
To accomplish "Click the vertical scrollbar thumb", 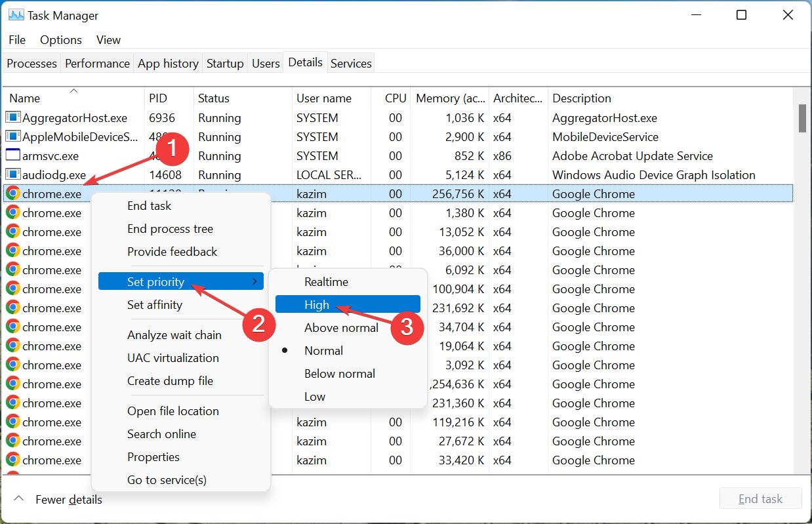I will (802, 119).
